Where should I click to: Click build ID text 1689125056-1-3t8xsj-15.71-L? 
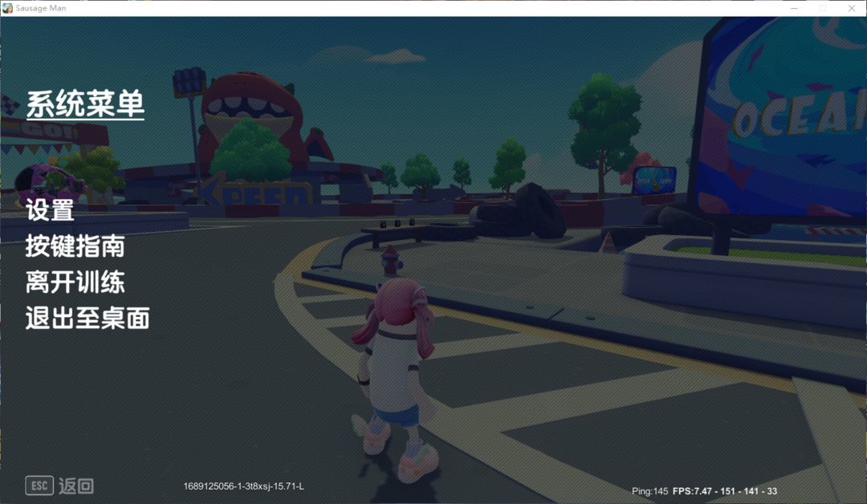(244, 486)
